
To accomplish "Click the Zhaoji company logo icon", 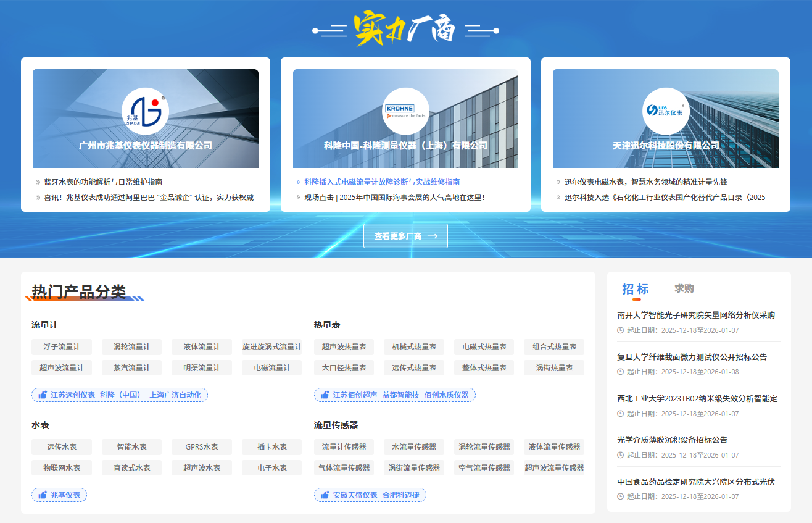I will pyautogui.click(x=145, y=112).
